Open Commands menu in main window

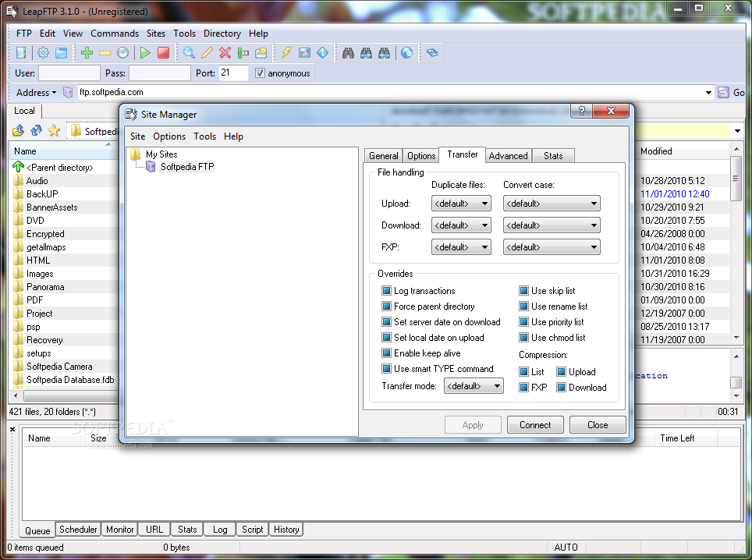tap(115, 34)
